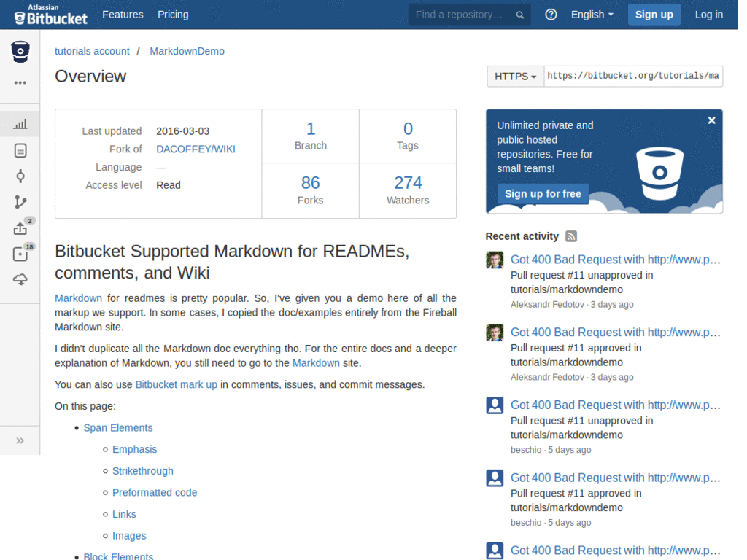747x560 pixels.
Task: Click 'Read' access level value
Action: pos(169,185)
